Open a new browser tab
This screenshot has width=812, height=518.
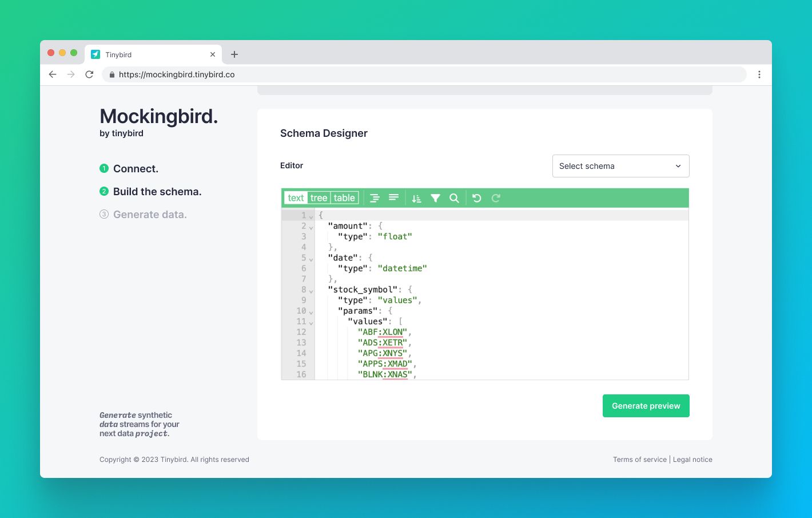234,54
